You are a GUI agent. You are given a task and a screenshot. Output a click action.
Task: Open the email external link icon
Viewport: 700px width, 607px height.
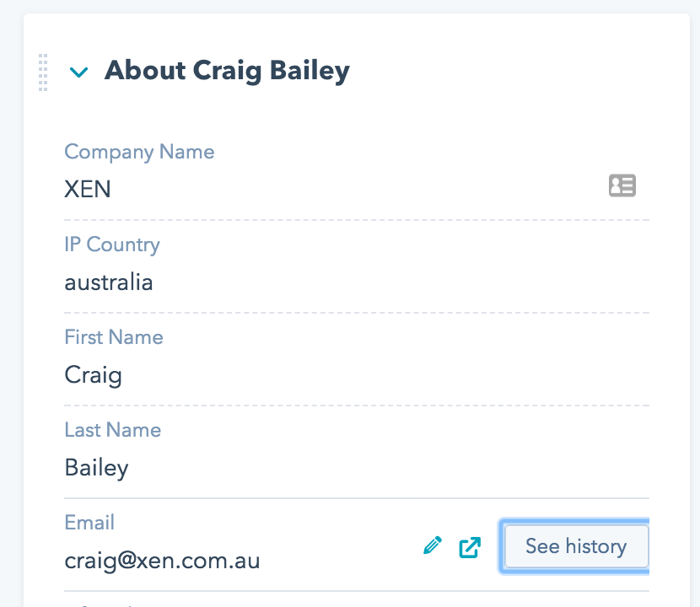pyautogui.click(x=470, y=547)
